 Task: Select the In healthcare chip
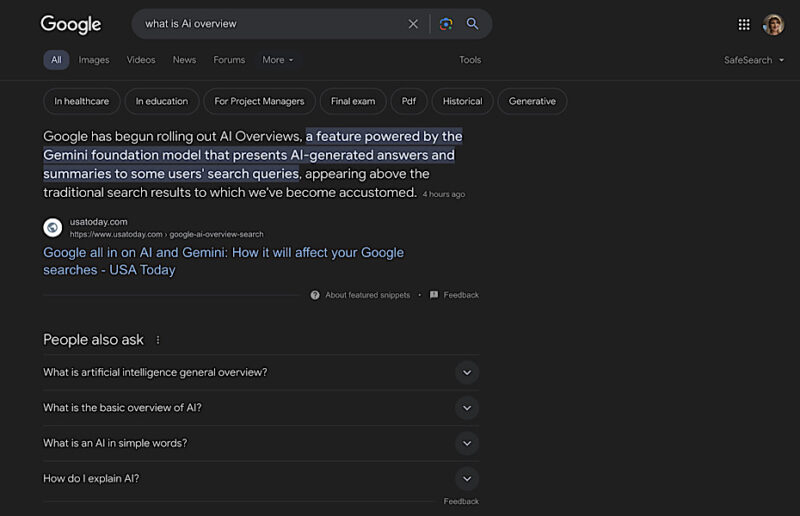click(x=82, y=101)
